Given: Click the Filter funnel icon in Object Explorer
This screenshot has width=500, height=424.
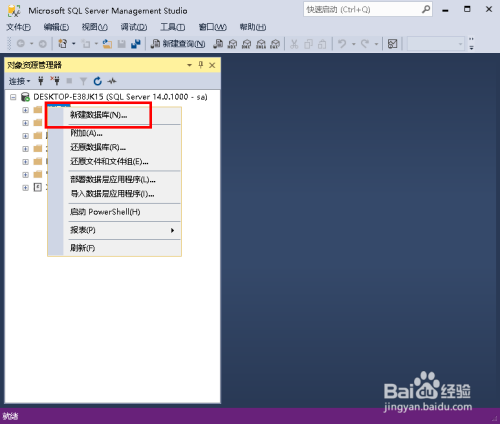Looking at the screenshot, I should [83, 81].
